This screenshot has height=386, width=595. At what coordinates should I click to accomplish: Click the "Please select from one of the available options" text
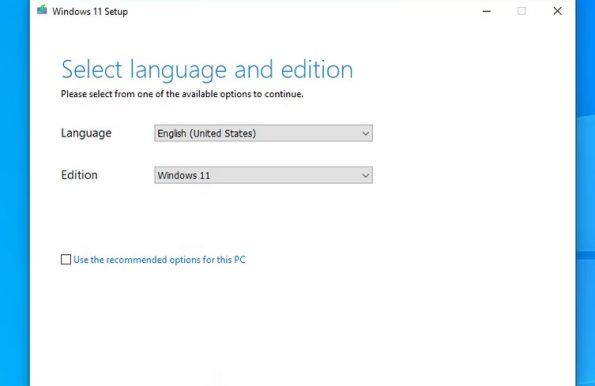[x=182, y=94]
